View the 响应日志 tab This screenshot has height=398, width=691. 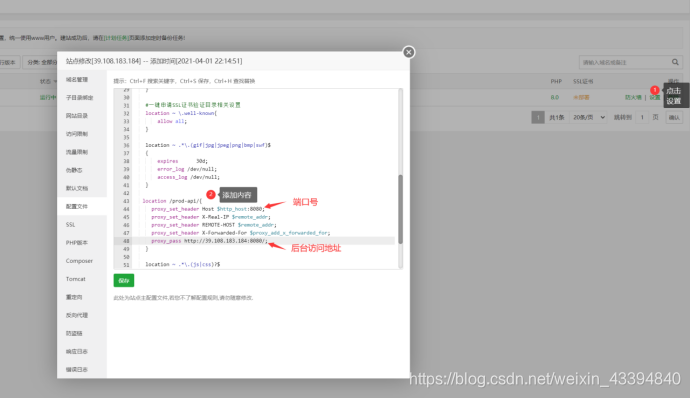(x=77, y=351)
